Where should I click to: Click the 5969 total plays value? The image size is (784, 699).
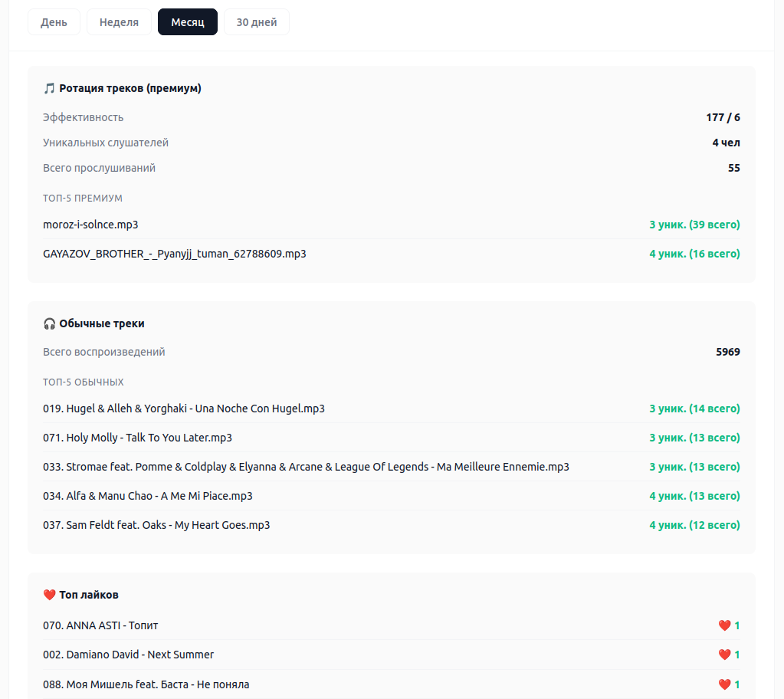[727, 353]
